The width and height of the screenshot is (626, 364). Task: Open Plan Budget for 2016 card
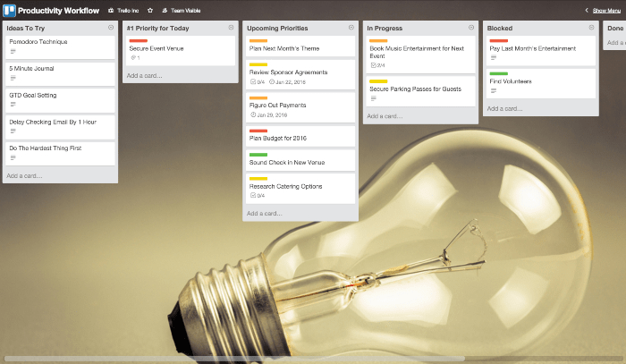300,136
